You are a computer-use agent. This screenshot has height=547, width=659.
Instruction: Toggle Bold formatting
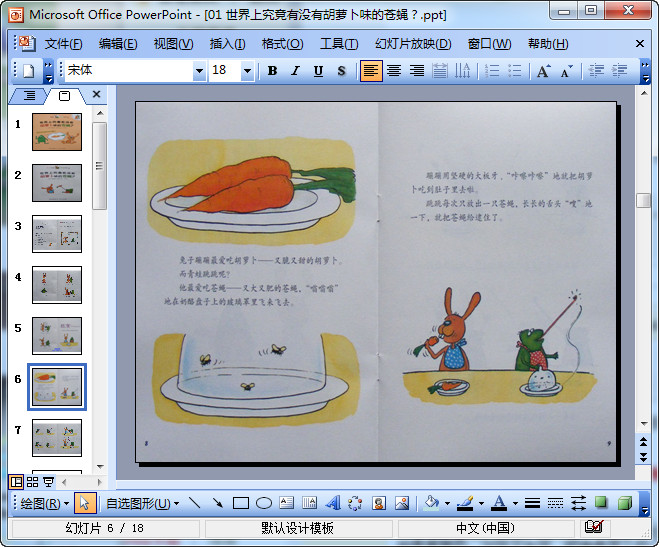[x=272, y=71]
